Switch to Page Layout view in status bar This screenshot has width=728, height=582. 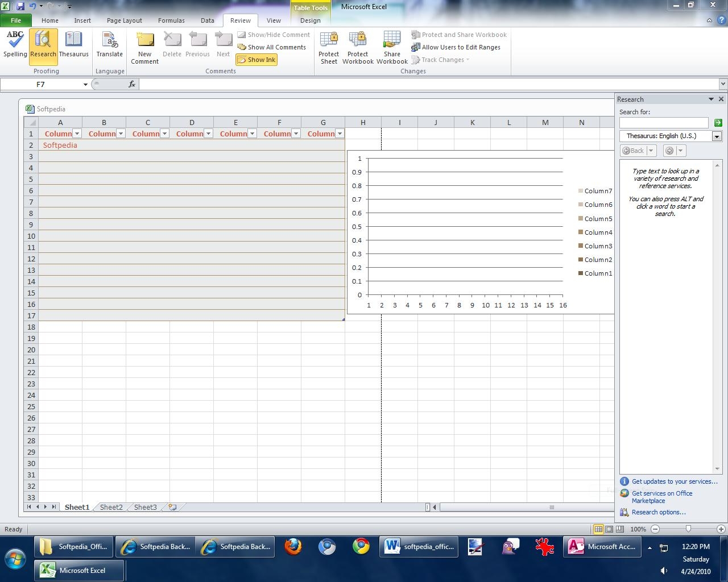point(609,529)
